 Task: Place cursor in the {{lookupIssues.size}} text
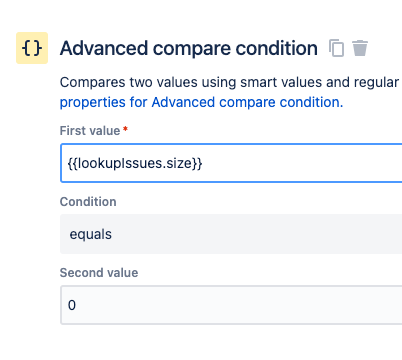pyautogui.click(x=135, y=163)
